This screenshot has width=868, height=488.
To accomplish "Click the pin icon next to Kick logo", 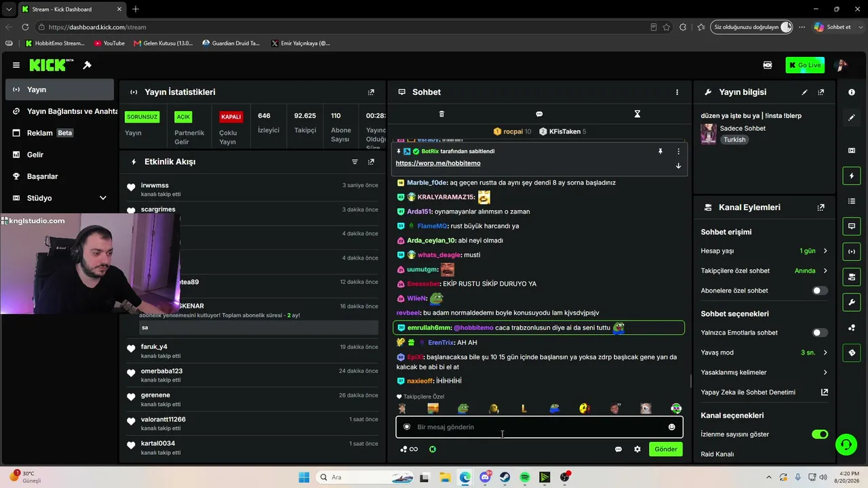I will click(x=87, y=65).
